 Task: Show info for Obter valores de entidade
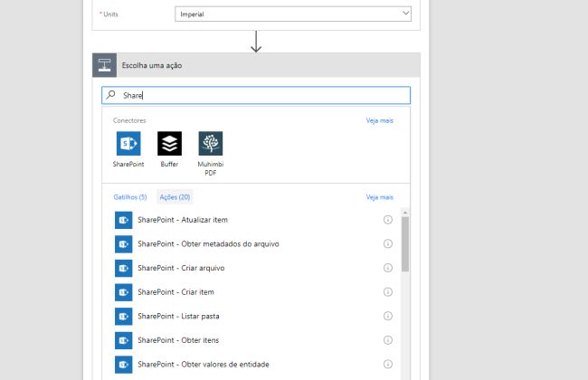point(388,364)
